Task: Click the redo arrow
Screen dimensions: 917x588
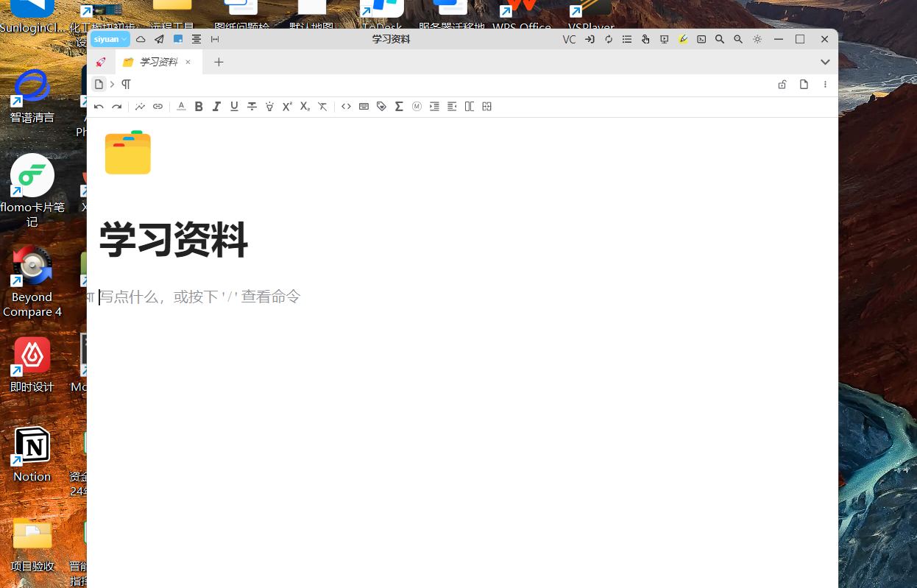Action: point(116,107)
